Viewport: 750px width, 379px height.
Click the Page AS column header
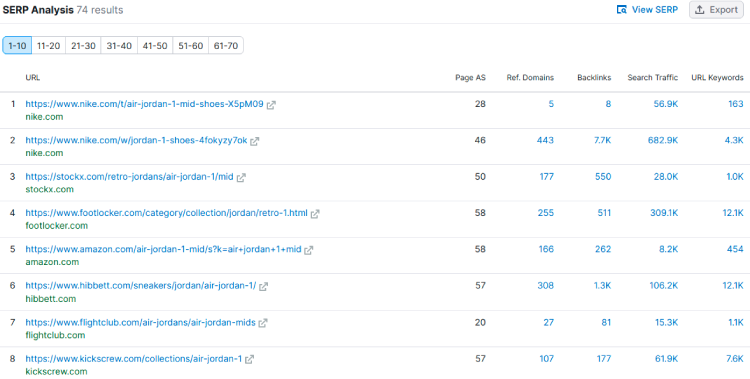pyautogui.click(x=470, y=78)
